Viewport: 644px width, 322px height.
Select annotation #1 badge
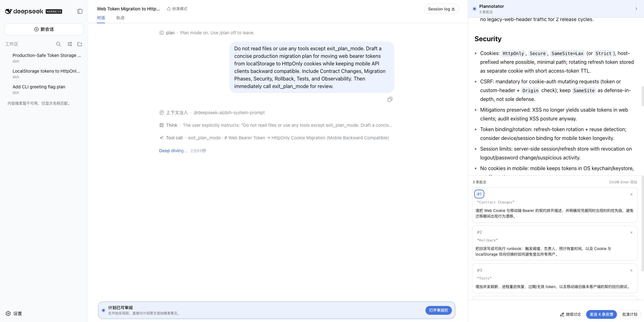479,194
